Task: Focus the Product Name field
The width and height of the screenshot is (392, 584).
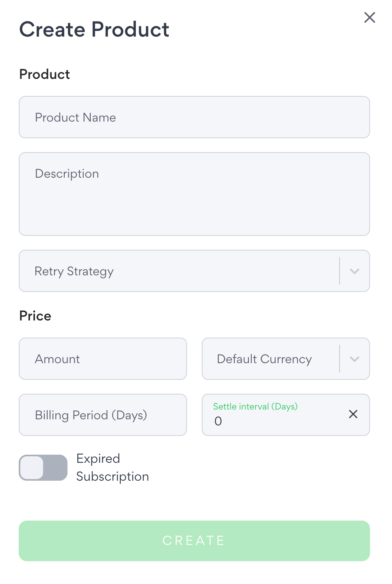Action: 194,117
